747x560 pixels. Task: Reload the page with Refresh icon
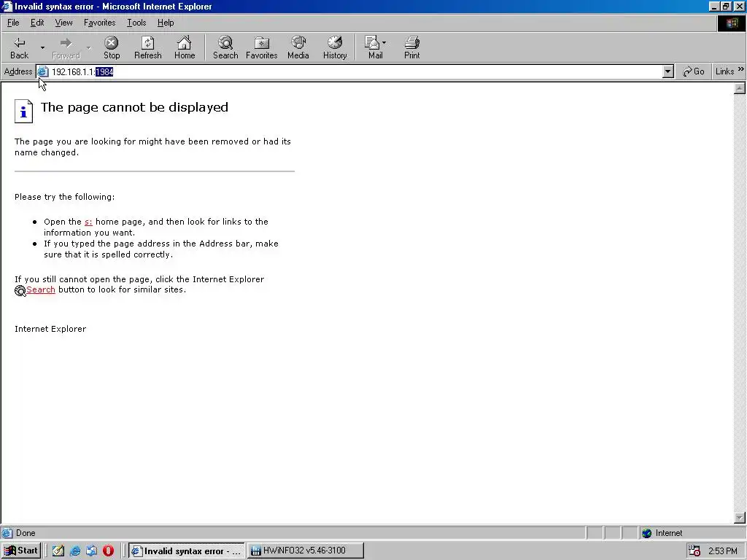147,47
